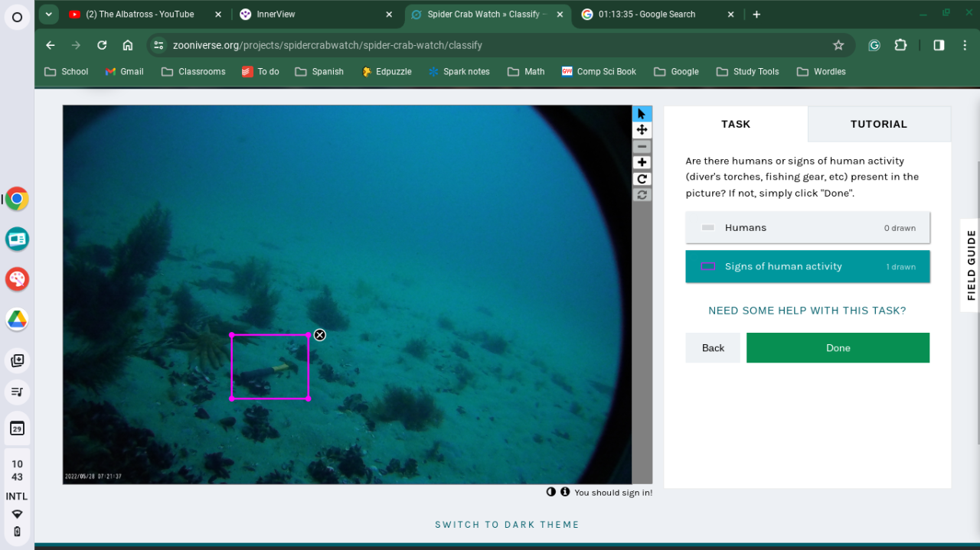Open the calendar date on the shelf
The height and width of the screenshot is (550, 980).
(17, 428)
